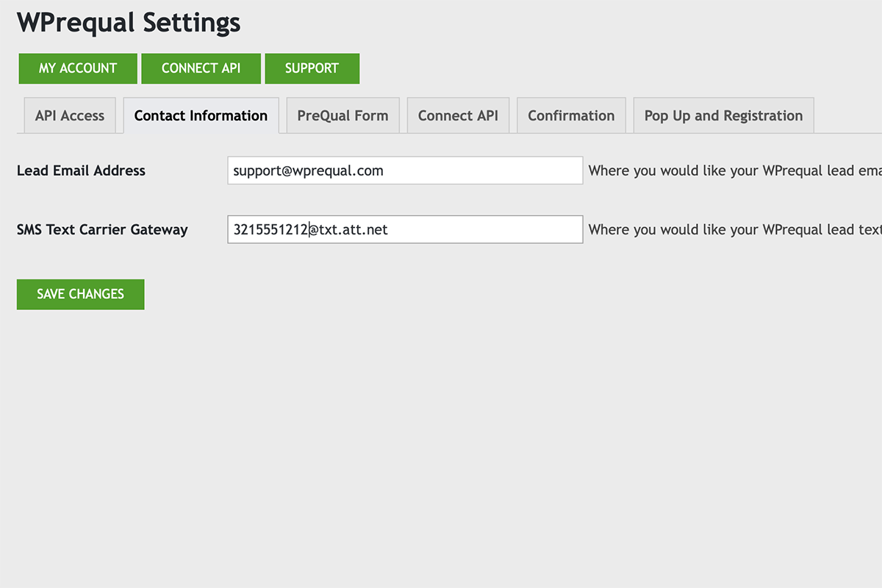Save changes to contact settings
The image size is (882, 588).
(80, 294)
